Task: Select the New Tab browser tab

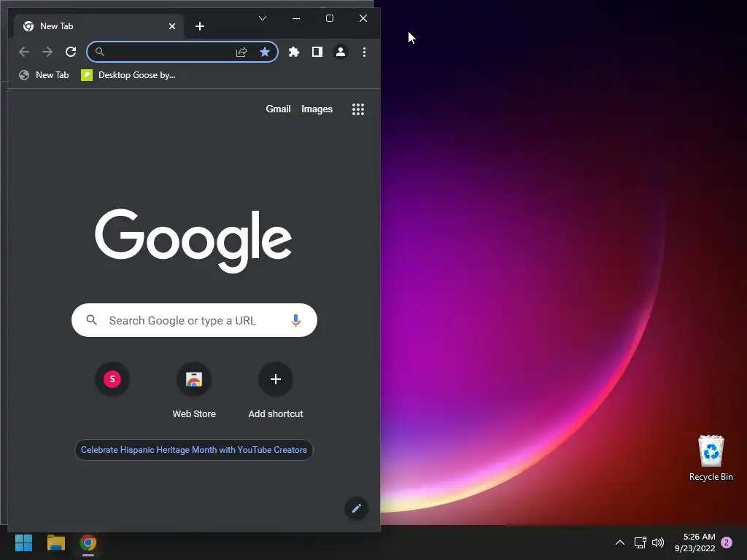Action: 98,26
